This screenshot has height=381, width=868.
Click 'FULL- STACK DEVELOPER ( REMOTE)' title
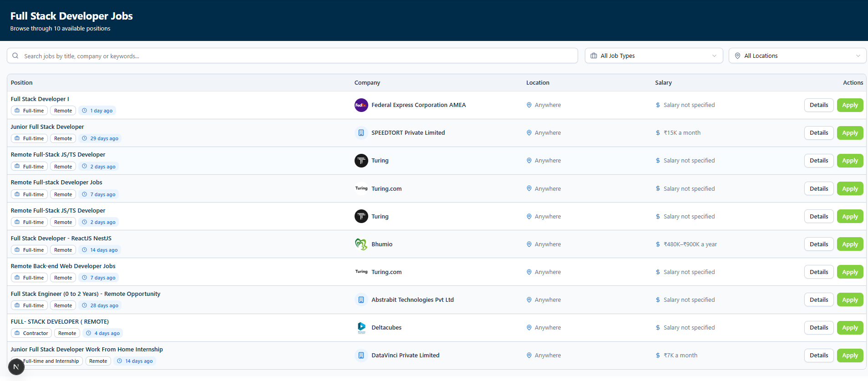coord(60,322)
